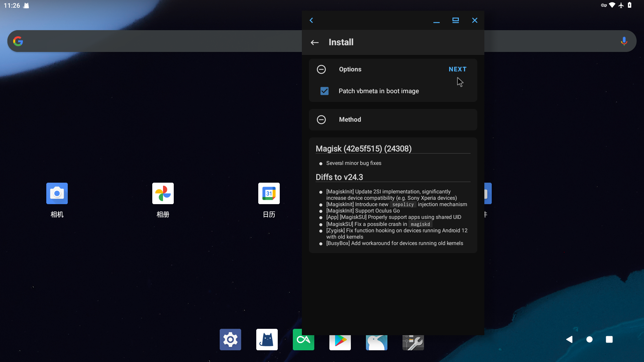Collapse the Options section

pyautogui.click(x=321, y=69)
